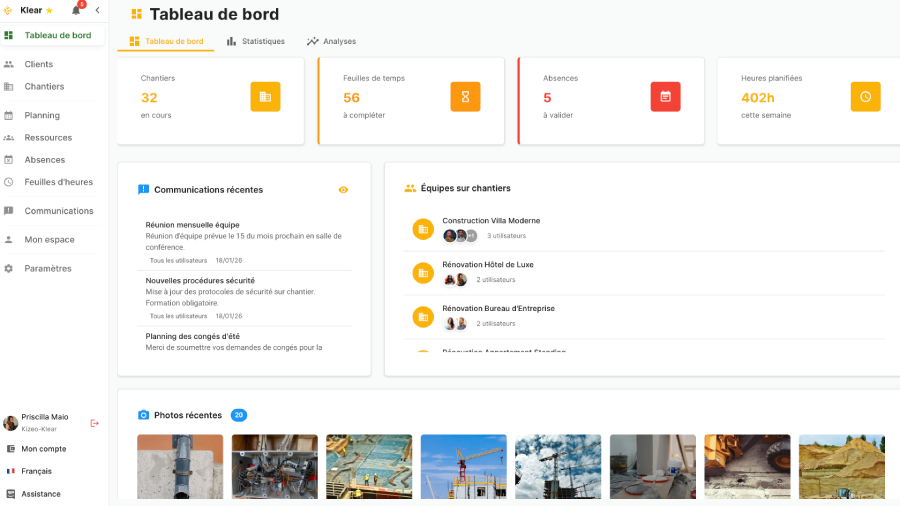Click the red calendar icon on Absences card
This screenshot has width=900, height=506.
665,97
